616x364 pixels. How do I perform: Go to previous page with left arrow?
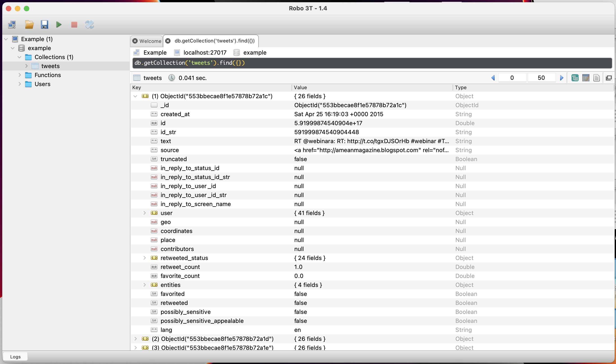(x=493, y=78)
